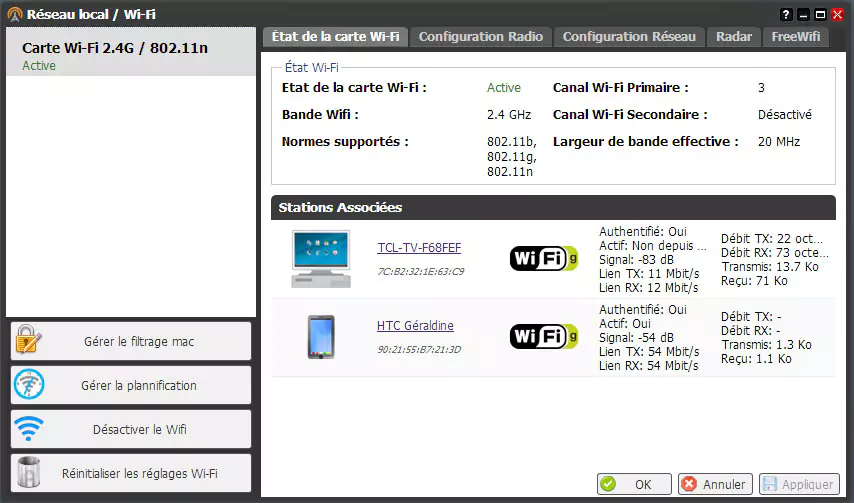Click the padlock icon for MAC filtering

[27, 340]
